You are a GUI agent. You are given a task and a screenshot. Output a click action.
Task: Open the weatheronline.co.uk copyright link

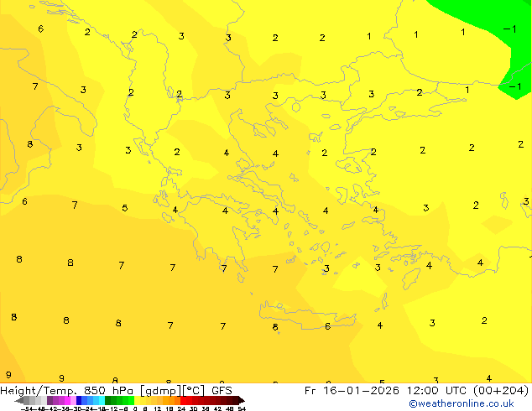pyautogui.click(x=462, y=403)
